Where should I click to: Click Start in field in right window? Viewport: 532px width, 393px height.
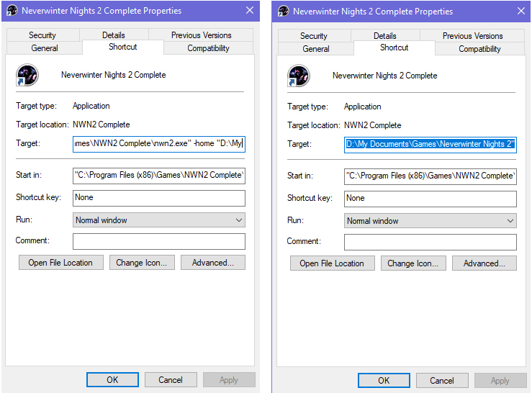(x=430, y=176)
